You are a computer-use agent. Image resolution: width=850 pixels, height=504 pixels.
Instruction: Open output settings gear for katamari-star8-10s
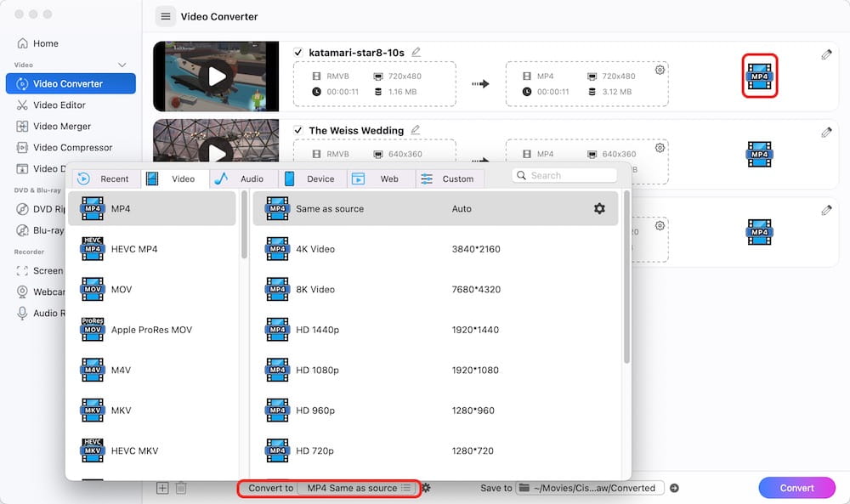tap(660, 70)
